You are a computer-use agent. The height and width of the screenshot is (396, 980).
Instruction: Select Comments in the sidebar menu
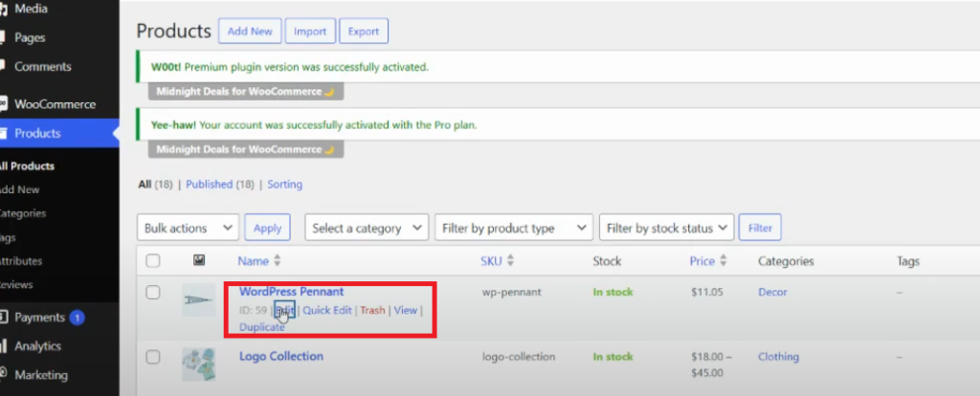pyautogui.click(x=42, y=66)
